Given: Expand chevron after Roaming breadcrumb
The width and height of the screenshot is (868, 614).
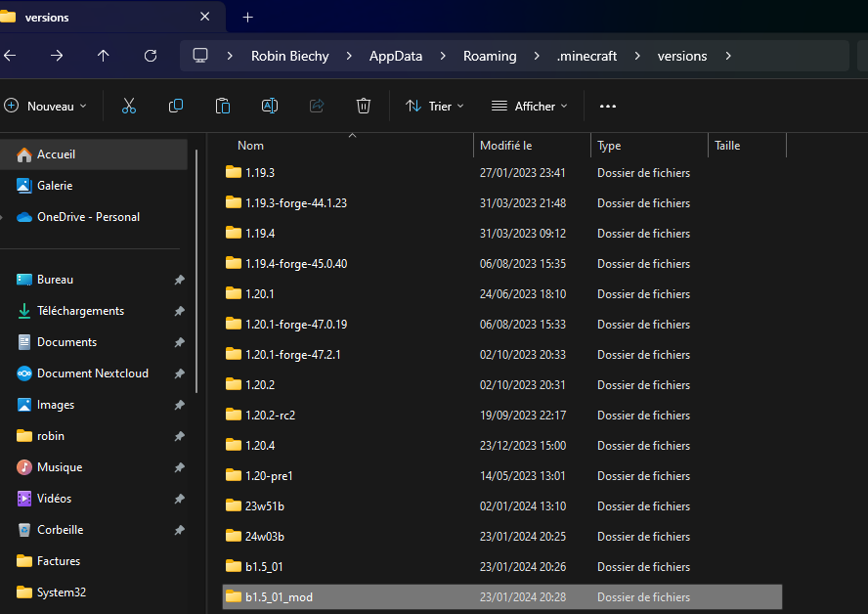Looking at the screenshot, I should pos(537,56).
